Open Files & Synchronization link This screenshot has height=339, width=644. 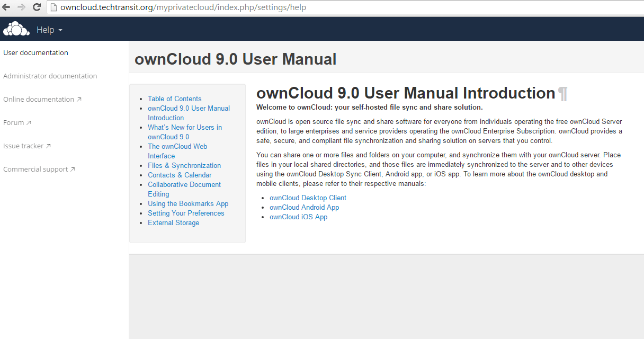184,165
